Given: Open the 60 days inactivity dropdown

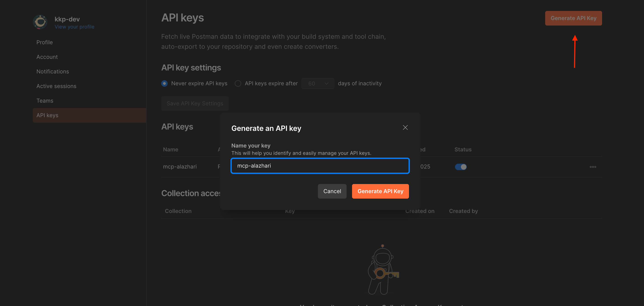Looking at the screenshot, I should (318, 83).
